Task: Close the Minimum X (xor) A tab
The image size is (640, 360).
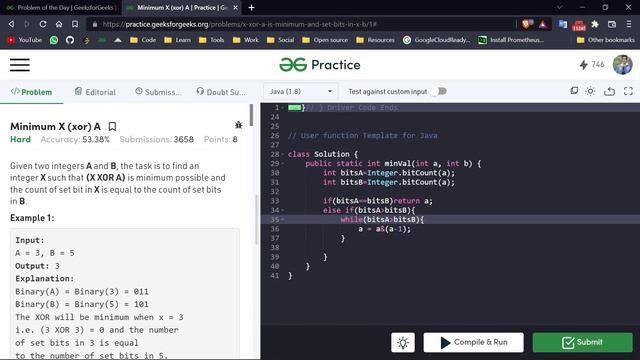Action: 236,8
